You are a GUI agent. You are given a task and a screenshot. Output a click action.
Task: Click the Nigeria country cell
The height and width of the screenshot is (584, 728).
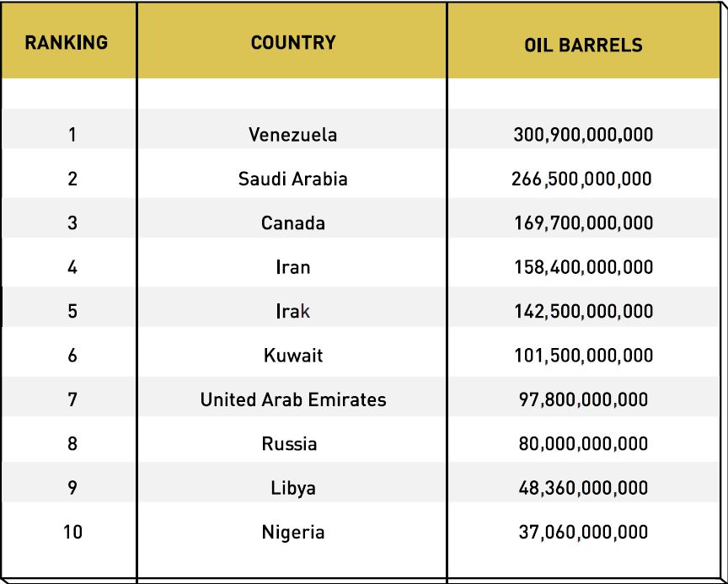pyautogui.click(x=293, y=532)
